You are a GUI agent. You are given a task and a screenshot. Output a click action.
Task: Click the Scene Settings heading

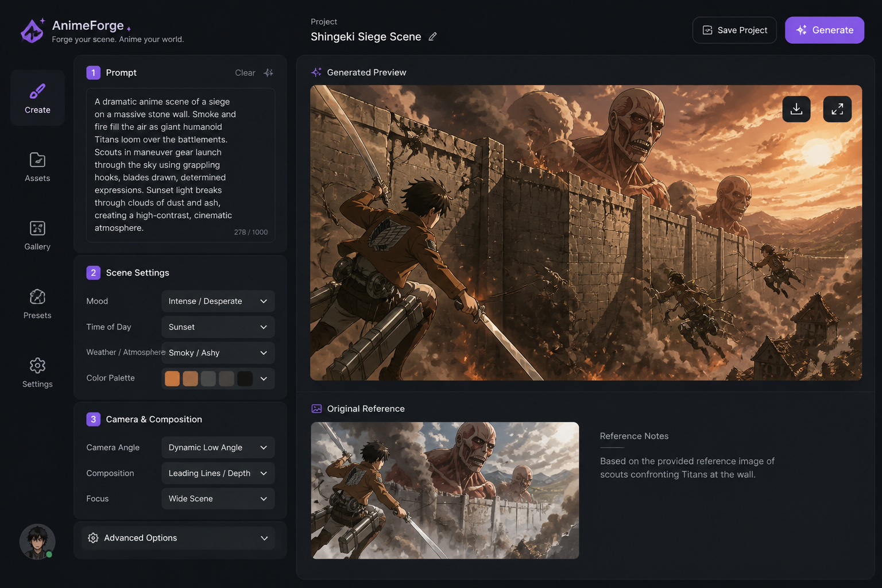coord(138,273)
